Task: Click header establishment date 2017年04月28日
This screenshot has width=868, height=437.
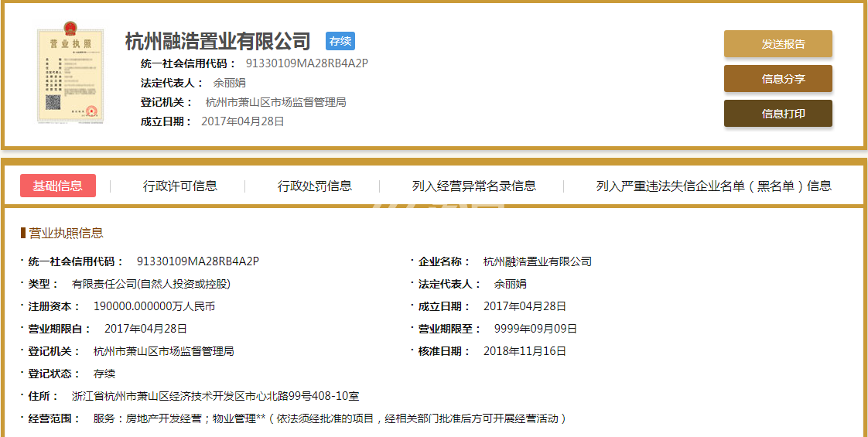Action: pyautogui.click(x=242, y=121)
